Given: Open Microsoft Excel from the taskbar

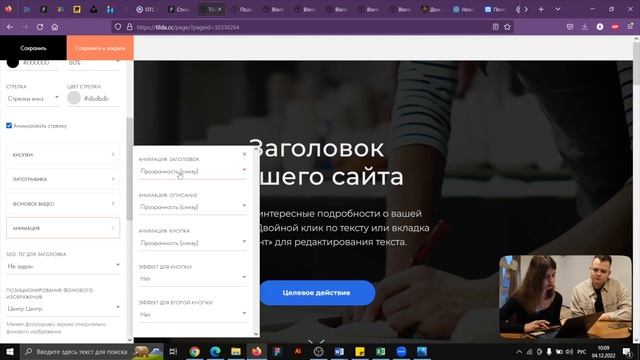Looking at the screenshot, I should [380, 351].
